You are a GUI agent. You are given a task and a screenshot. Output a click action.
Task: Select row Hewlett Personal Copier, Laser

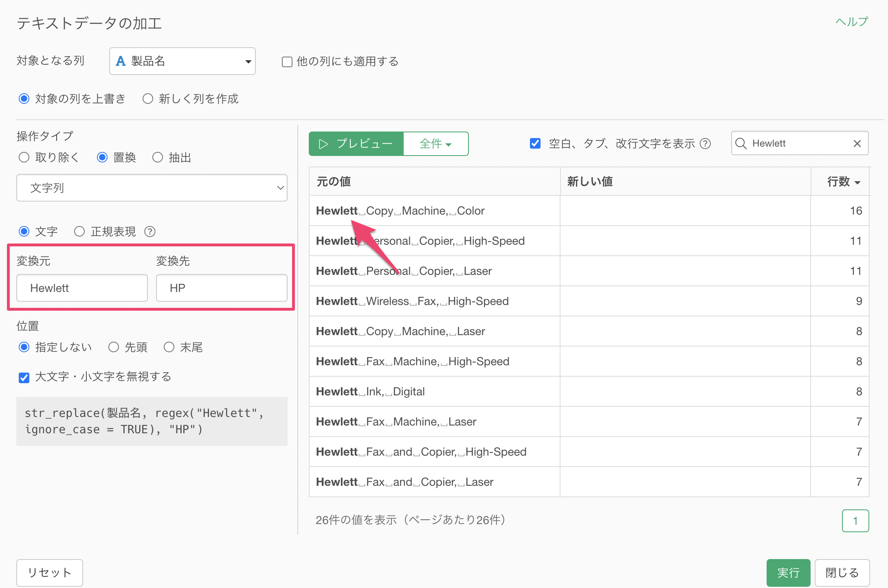589,271
